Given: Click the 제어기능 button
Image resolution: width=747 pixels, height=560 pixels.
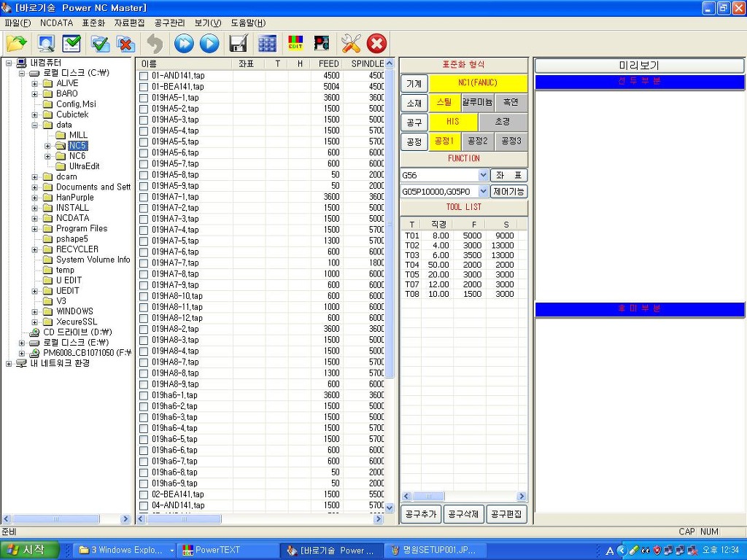Looking at the screenshot, I should pyautogui.click(x=508, y=192).
